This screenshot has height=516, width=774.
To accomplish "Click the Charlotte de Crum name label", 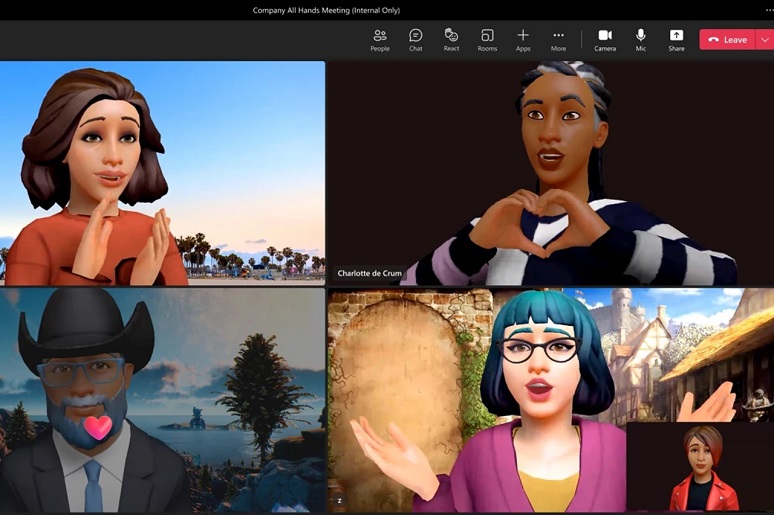I will click(x=368, y=273).
